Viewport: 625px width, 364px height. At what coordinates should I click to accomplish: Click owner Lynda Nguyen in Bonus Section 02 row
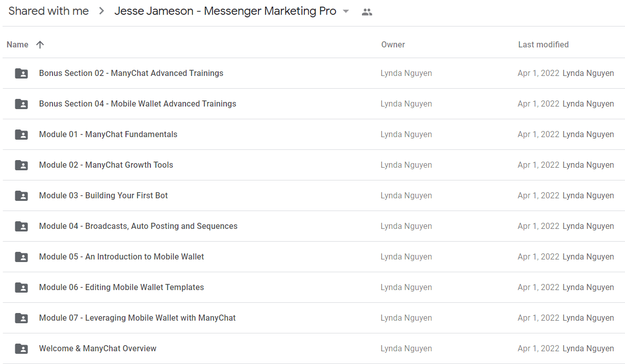coord(406,73)
